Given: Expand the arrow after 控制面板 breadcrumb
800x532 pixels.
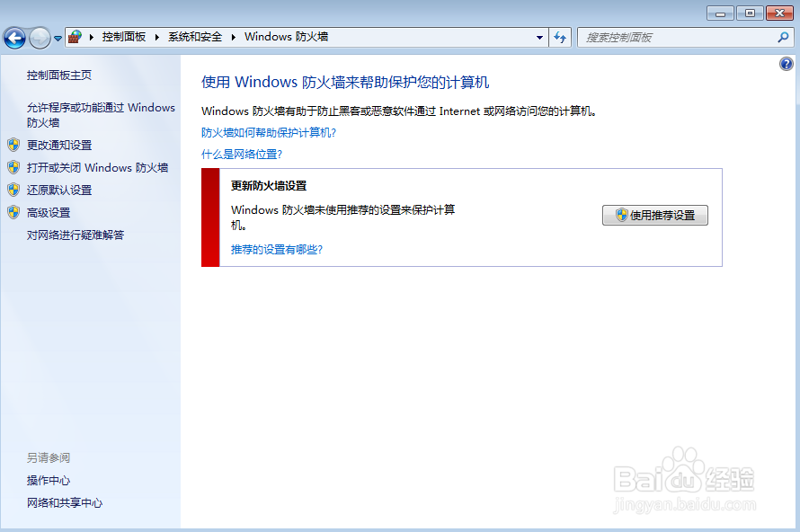Looking at the screenshot, I should (157, 37).
